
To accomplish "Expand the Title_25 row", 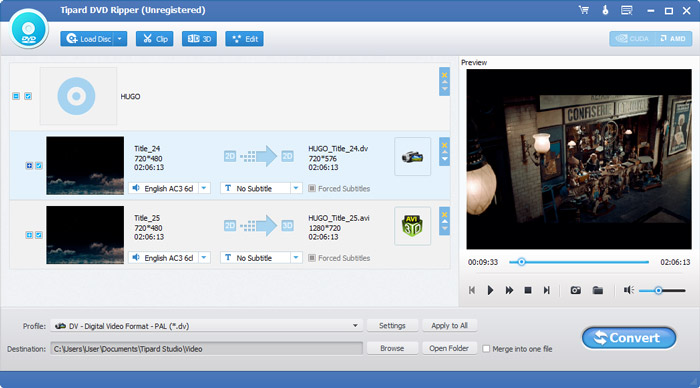I will coord(29,235).
